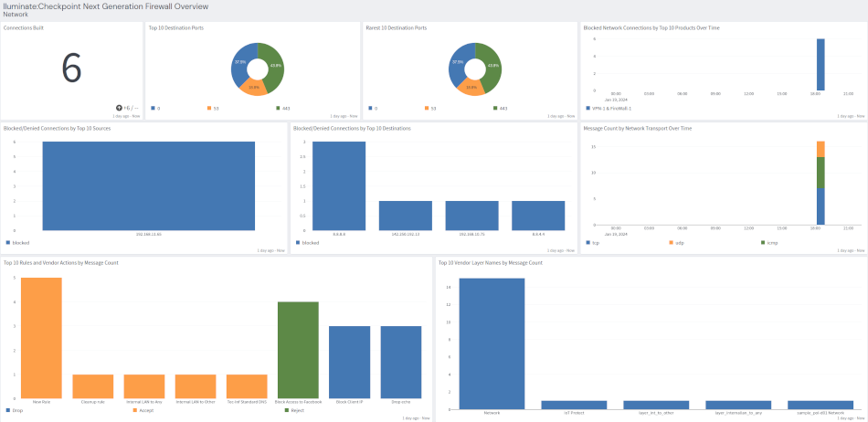
Task: Click the tcp legend item
Action: coord(594,242)
